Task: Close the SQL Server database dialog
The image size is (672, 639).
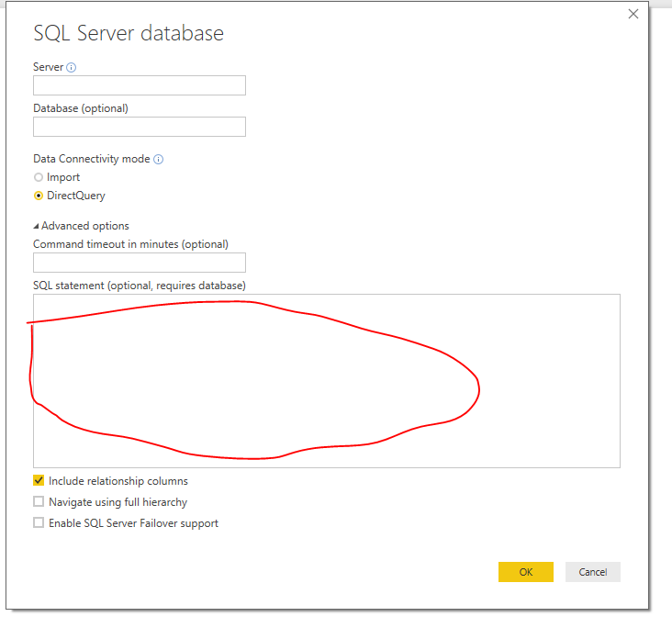Action: 633,14
